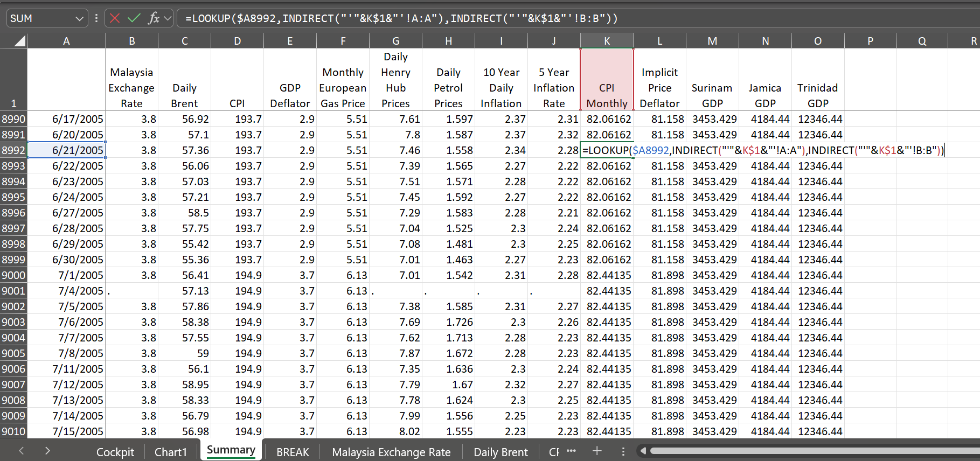Viewport: 980px width, 461px height.
Task: Select the Summary sheet tab
Action: [231, 450]
